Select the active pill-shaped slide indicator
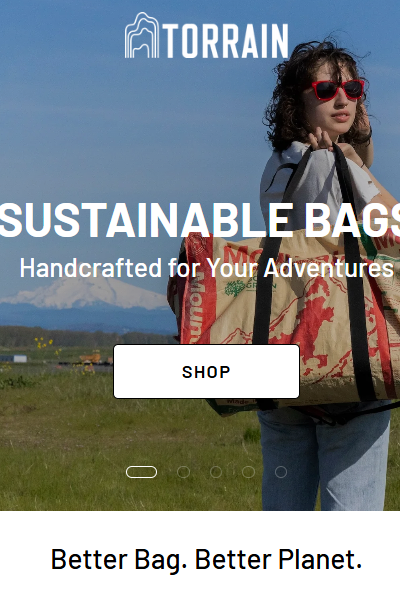400x600 pixels. tap(141, 472)
